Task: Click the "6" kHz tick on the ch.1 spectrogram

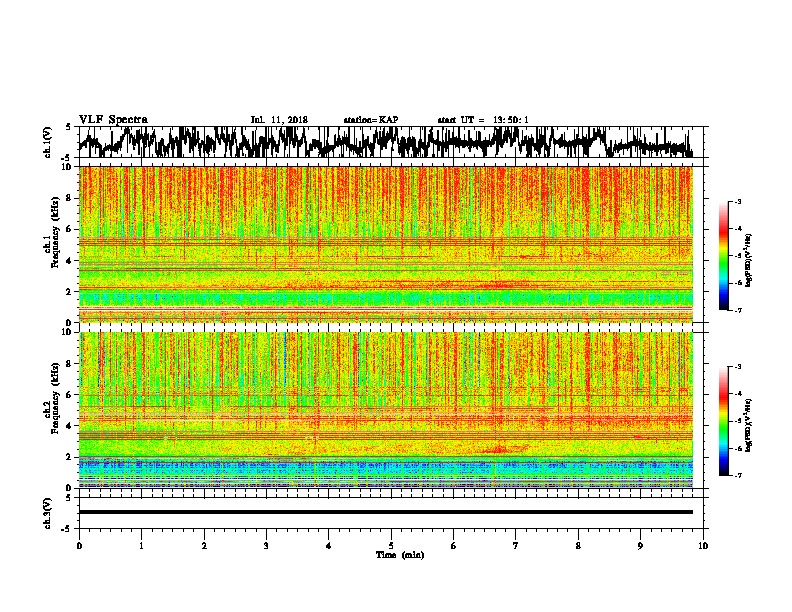Action: 70,229
